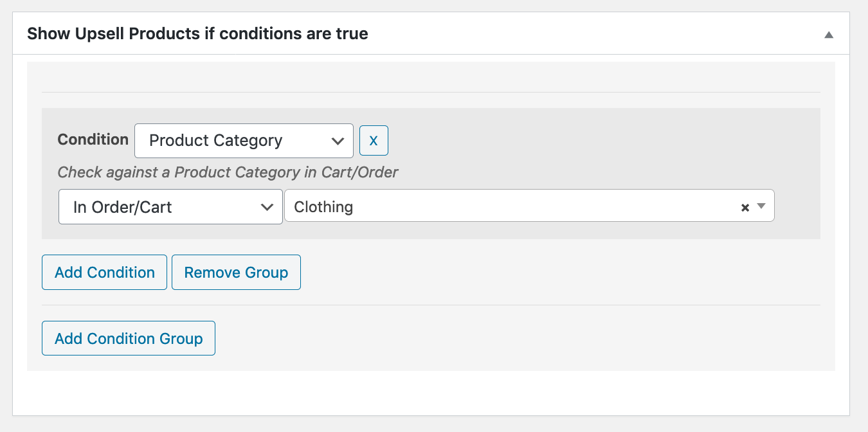The image size is (868, 432).
Task: Clear the Clothing selection with the × icon
Action: point(745,207)
